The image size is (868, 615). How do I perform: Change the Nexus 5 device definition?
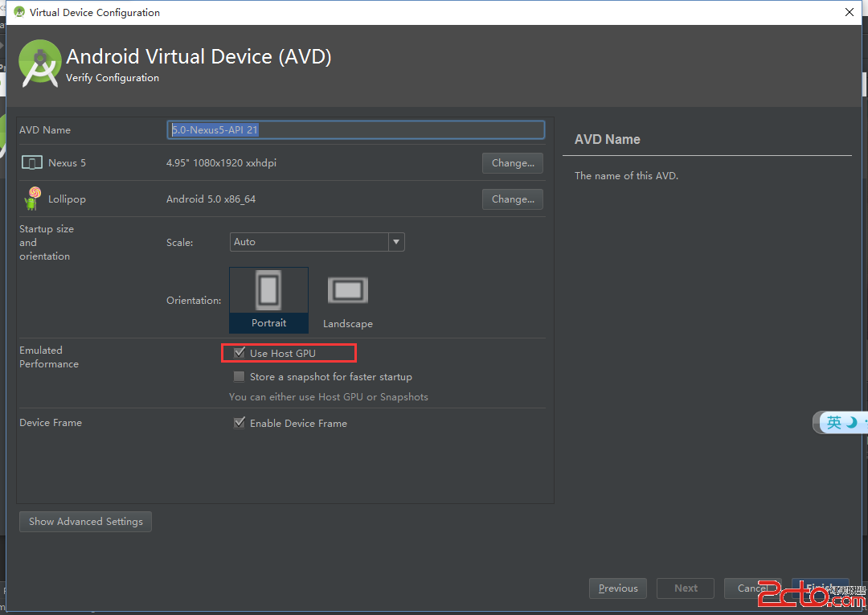pyautogui.click(x=513, y=163)
